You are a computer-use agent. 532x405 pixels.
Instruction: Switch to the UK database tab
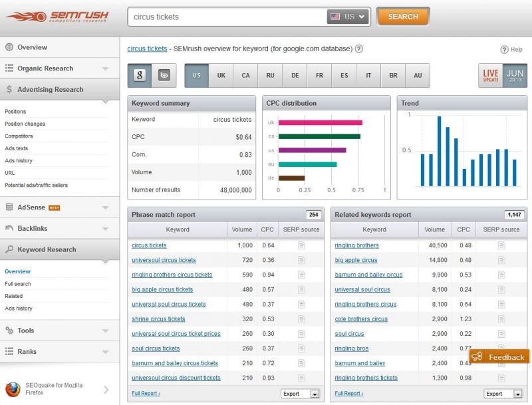point(221,75)
